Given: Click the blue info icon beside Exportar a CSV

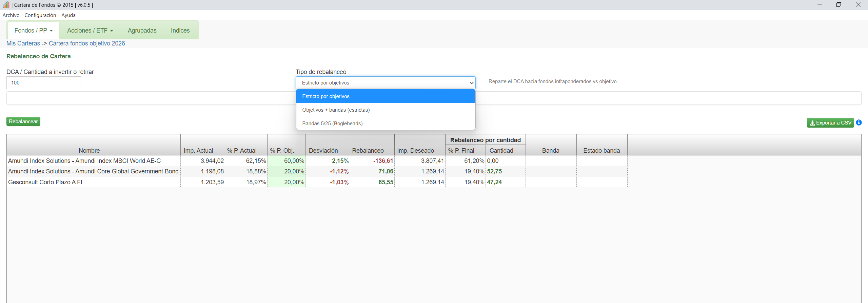Looking at the screenshot, I should coord(859,122).
